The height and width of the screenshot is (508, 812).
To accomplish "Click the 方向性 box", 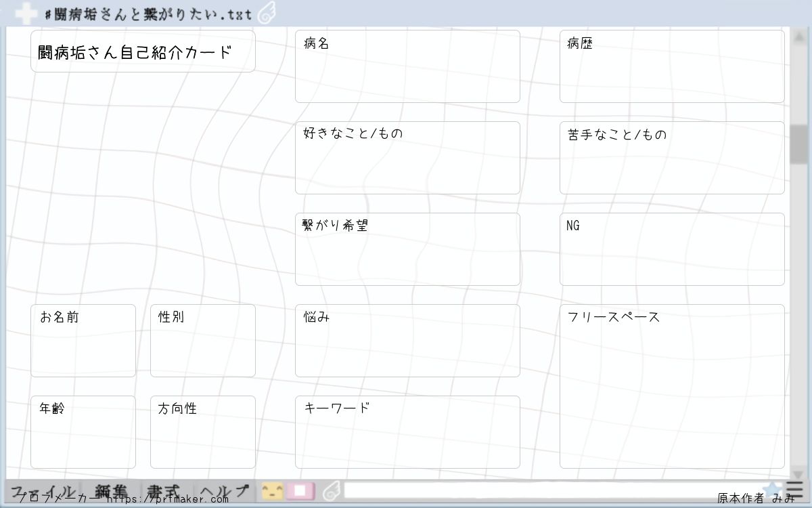I will click(x=203, y=432).
